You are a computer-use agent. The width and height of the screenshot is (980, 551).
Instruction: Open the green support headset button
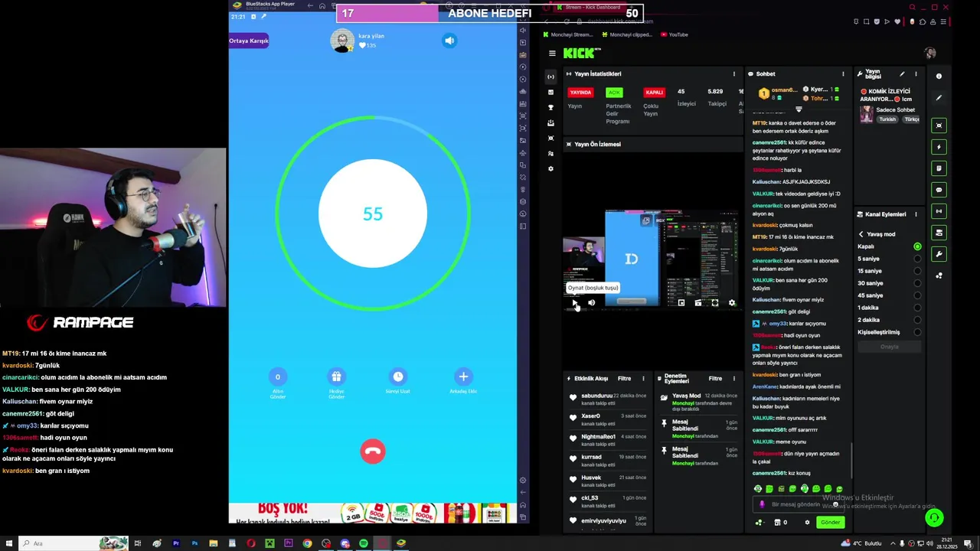(x=933, y=518)
